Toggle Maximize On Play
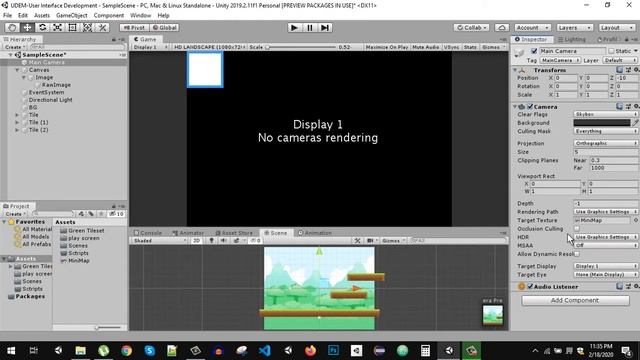This screenshot has height=360, width=640. coord(387,47)
